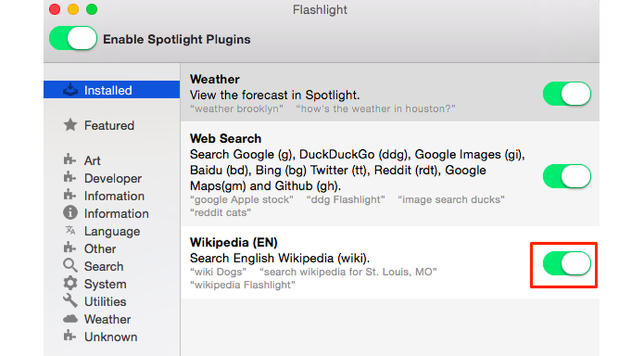644x356 pixels.
Task: Disable the Weather plugin toggle
Action: pos(567,94)
